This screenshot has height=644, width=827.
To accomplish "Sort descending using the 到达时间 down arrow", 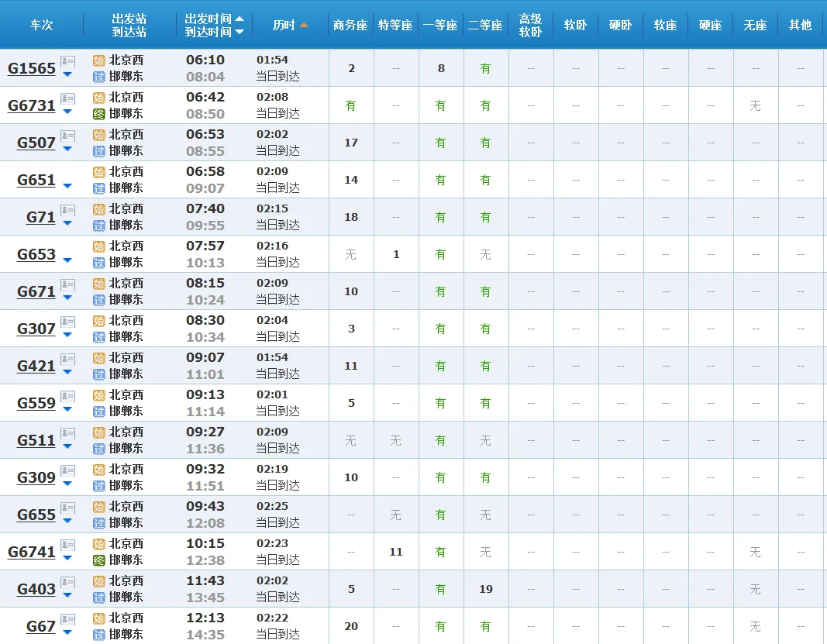I will tap(239, 33).
